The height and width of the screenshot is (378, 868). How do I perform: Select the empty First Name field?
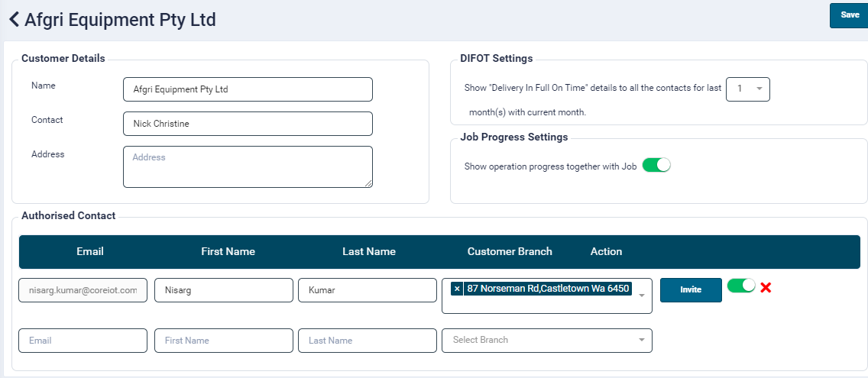point(223,341)
